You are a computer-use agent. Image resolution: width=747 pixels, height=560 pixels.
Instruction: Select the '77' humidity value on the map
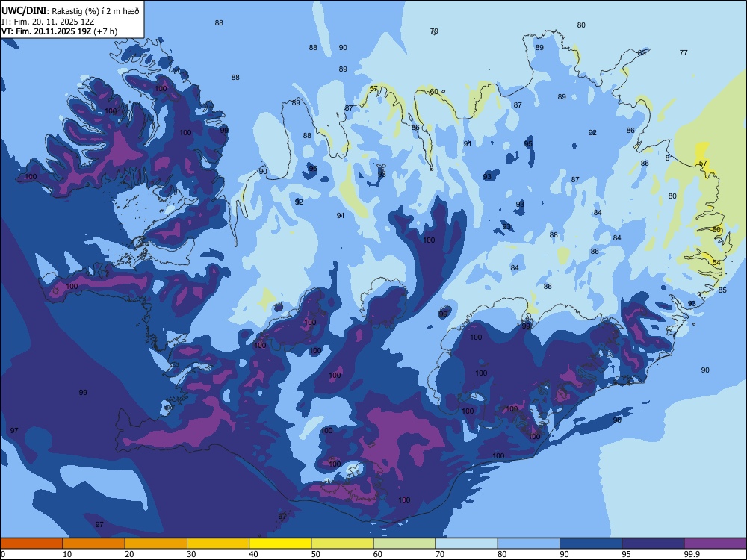(x=684, y=53)
